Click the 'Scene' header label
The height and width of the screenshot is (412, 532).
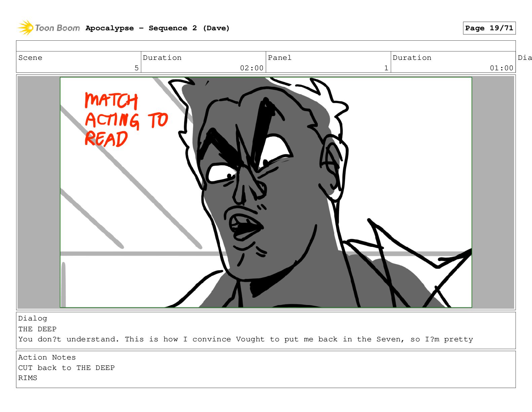click(30, 58)
